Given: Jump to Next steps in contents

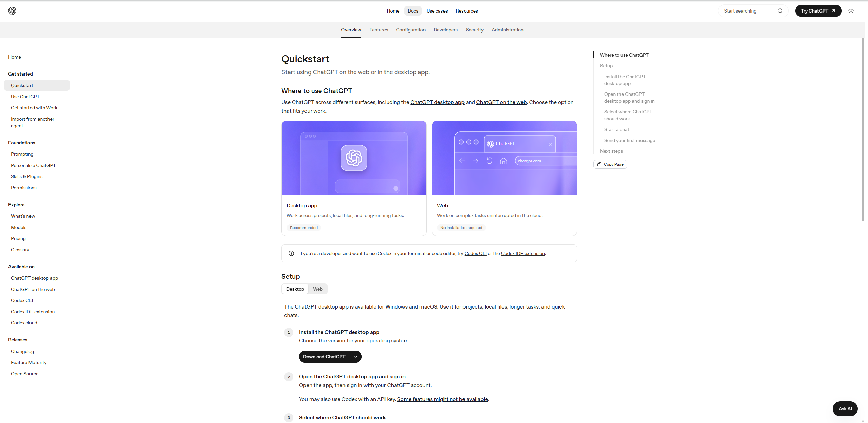Looking at the screenshot, I should click(x=611, y=151).
